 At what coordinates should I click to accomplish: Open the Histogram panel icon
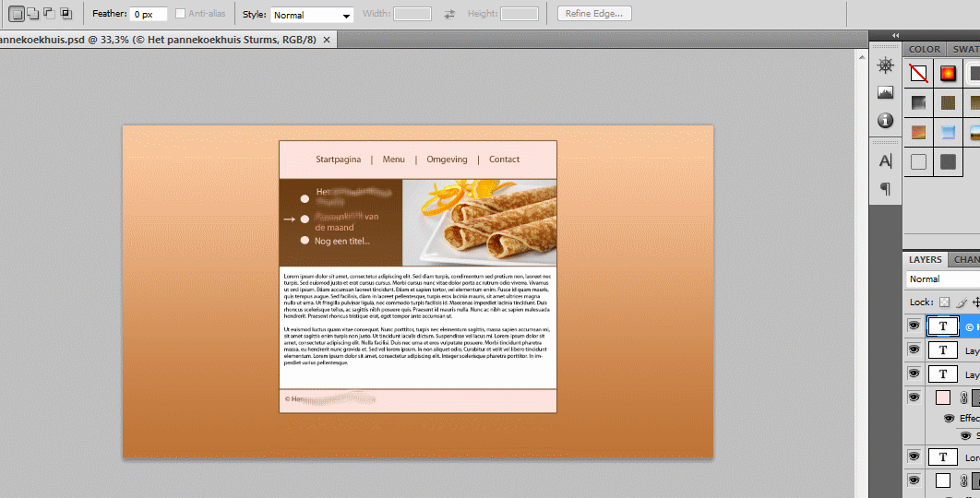[x=886, y=93]
